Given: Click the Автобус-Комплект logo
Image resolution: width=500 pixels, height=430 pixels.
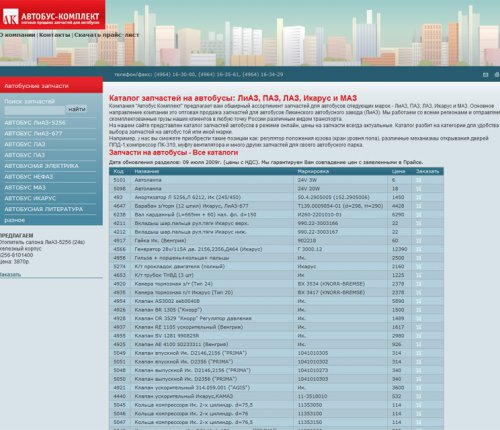Looking at the screenshot, I should (x=52, y=16).
